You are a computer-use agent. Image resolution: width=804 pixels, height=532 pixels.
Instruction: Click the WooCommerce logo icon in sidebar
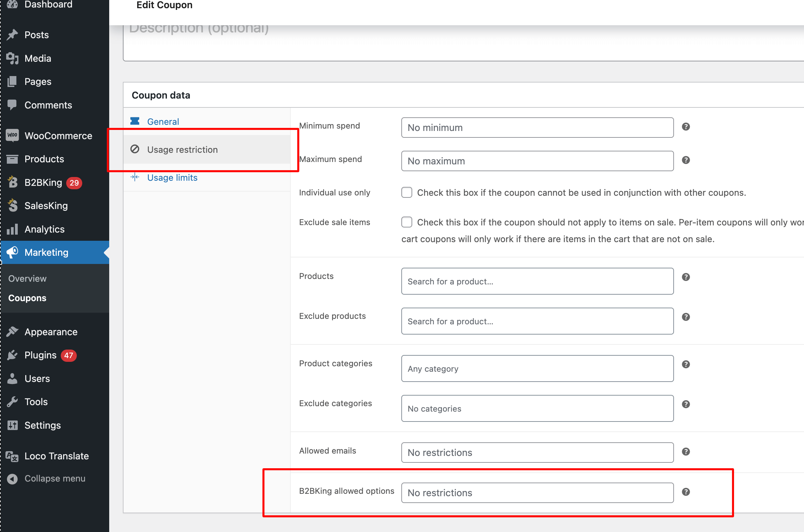13,135
